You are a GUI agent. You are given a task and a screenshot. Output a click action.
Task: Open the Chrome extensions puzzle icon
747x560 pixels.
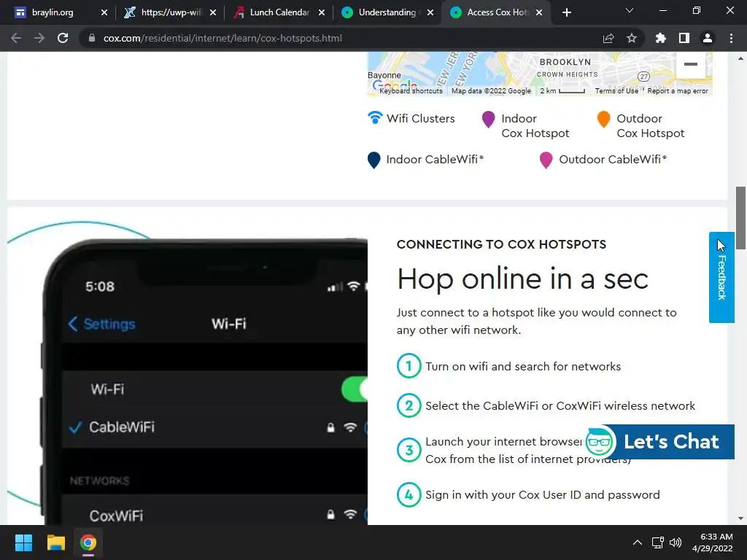point(661,38)
